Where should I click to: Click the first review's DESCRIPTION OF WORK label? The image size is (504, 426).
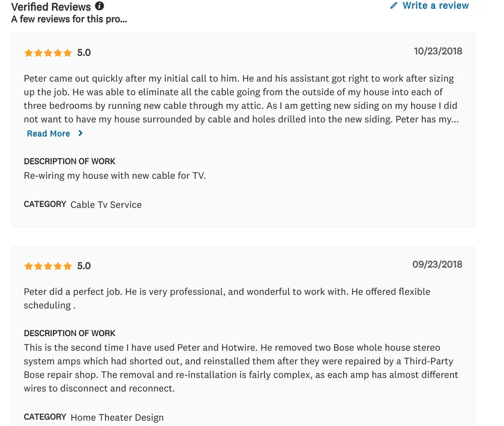70,161
